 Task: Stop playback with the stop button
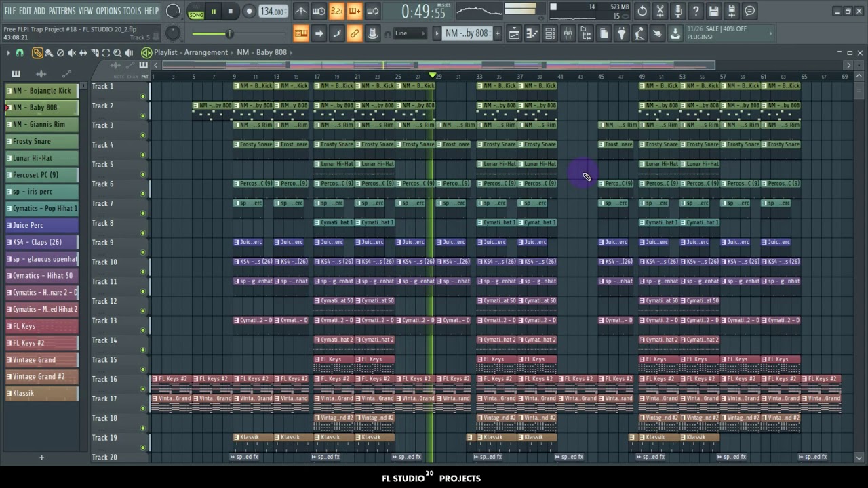point(230,12)
